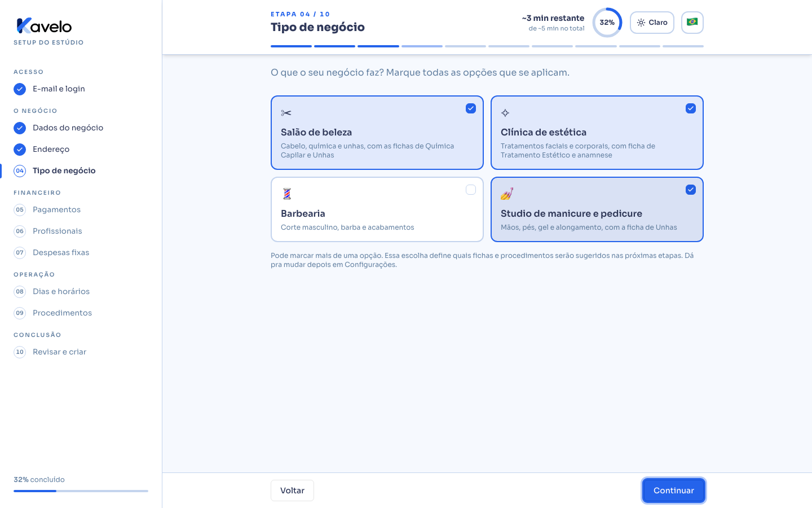This screenshot has height=508, width=812.
Task: Open the Pagamentos step label
Action: (56, 209)
